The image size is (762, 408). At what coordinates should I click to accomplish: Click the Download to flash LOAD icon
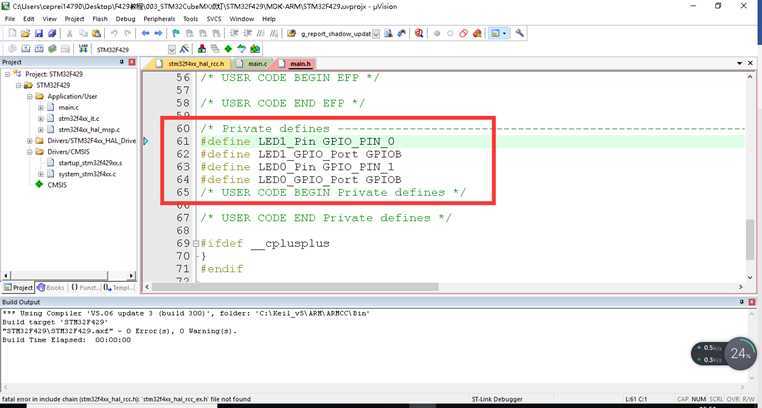coord(84,49)
